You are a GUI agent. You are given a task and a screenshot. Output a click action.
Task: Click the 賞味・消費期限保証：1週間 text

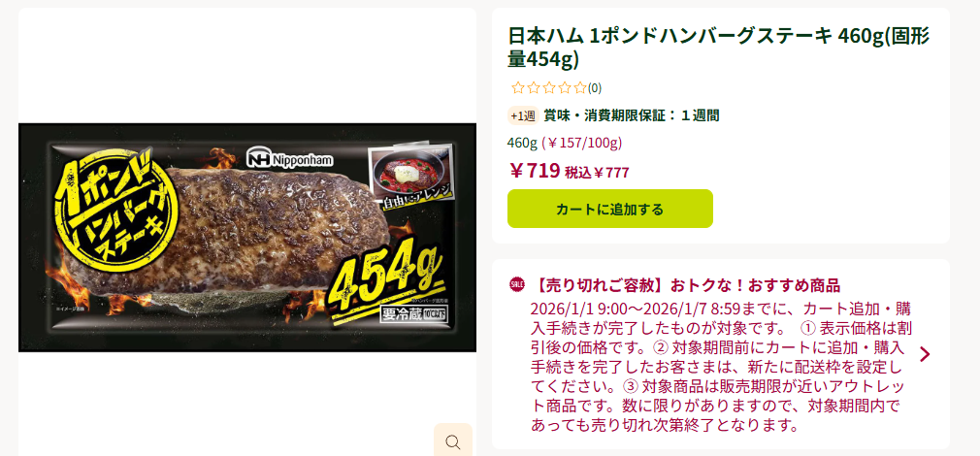pos(632,115)
